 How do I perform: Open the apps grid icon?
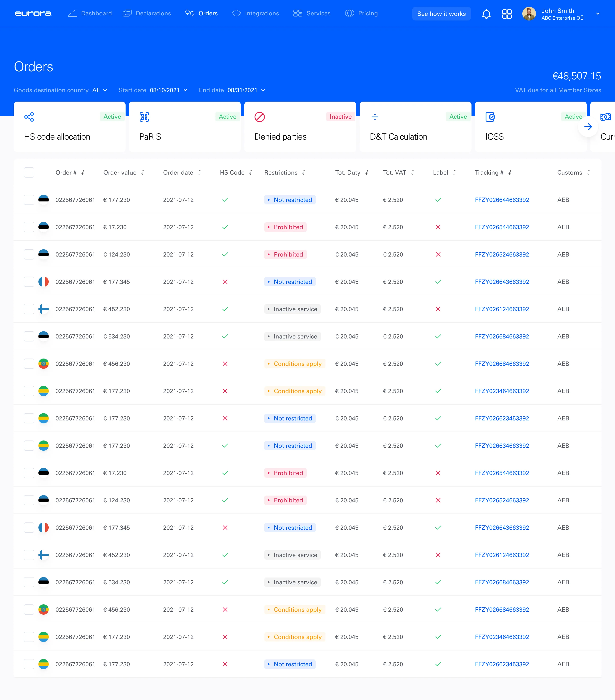click(507, 14)
